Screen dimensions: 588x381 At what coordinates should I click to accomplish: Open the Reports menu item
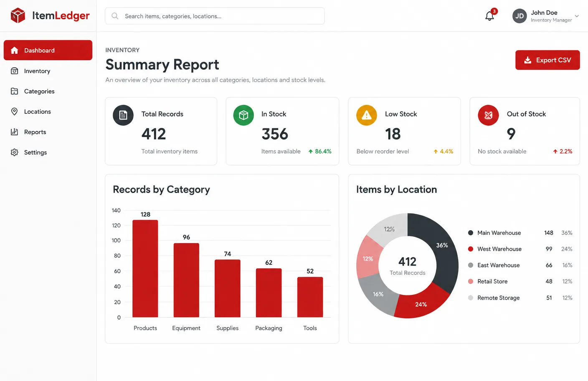click(48, 132)
